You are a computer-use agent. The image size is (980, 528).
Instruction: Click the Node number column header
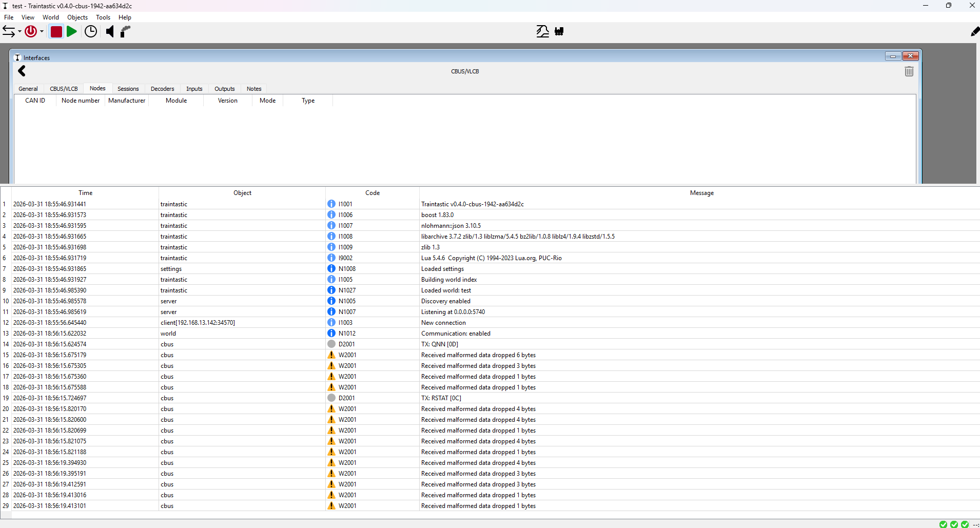tap(81, 101)
